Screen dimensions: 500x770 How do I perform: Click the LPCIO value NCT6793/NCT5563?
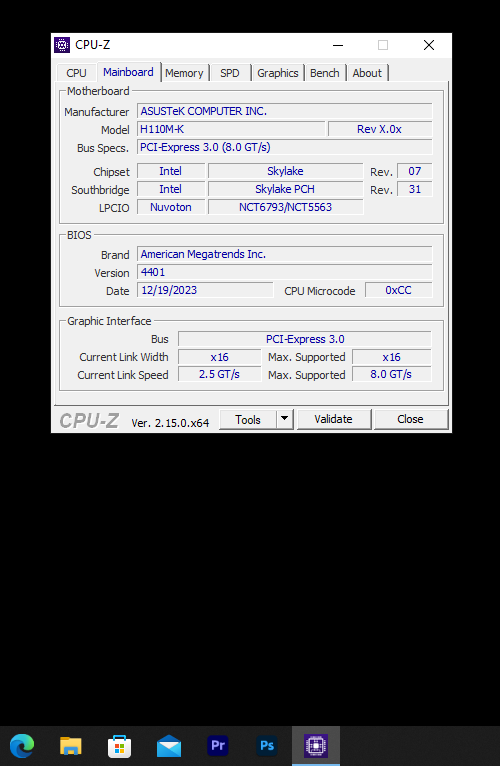285,207
